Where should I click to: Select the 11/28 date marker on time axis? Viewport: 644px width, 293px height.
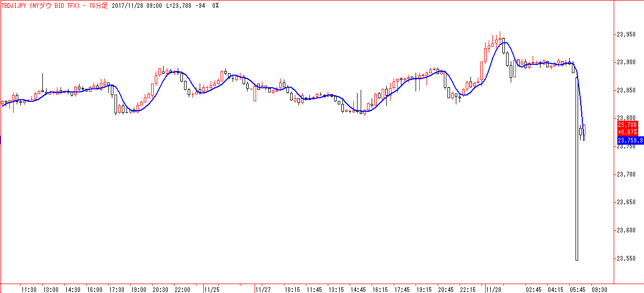click(494, 289)
